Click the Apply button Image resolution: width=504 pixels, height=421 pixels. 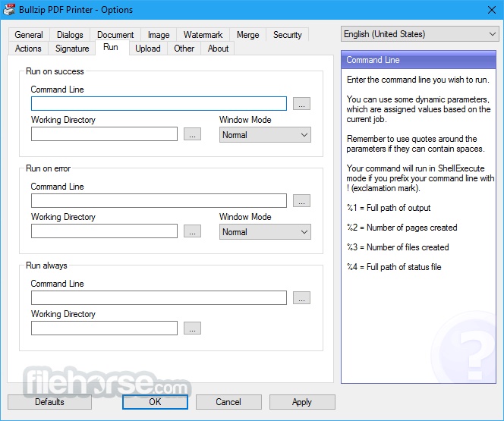coord(301,402)
